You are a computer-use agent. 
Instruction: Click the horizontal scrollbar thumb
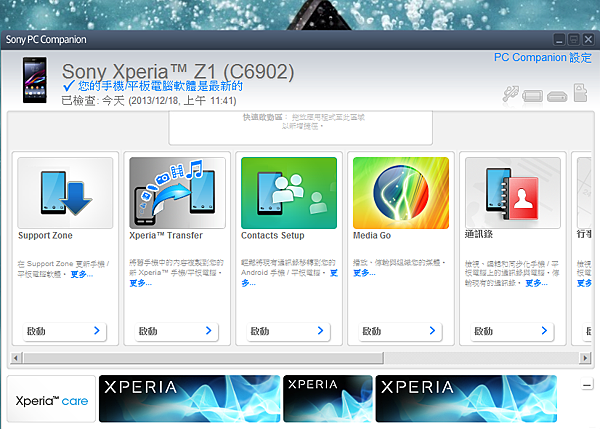[204, 358]
